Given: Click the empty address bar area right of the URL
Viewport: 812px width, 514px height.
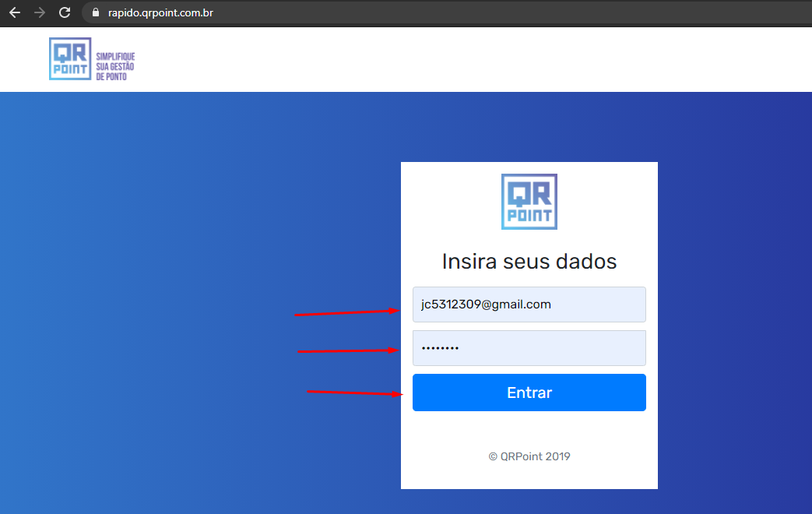Looking at the screenshot, I should click(506, 12).
